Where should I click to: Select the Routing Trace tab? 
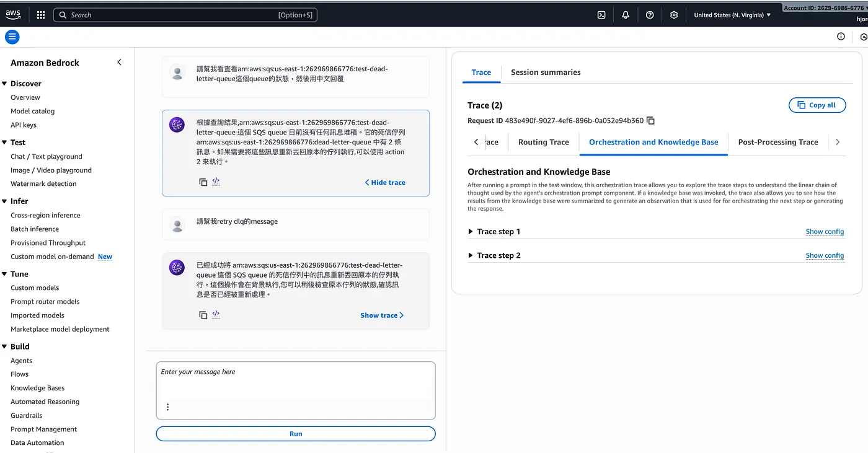coord(544,143)
